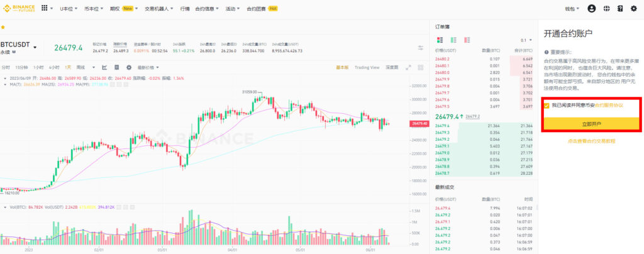Click the 指数价格 underlined label

tap(120, 43)
